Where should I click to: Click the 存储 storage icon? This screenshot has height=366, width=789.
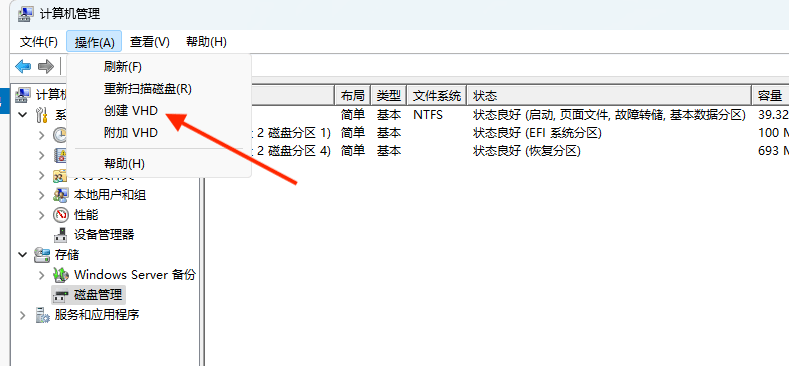(x=42, y=255)
